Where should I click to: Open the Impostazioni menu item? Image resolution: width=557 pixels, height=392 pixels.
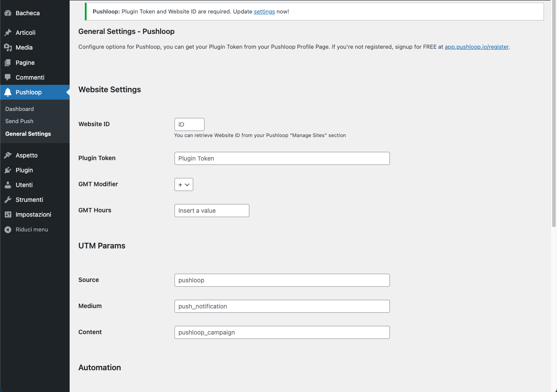pos(35,214)
